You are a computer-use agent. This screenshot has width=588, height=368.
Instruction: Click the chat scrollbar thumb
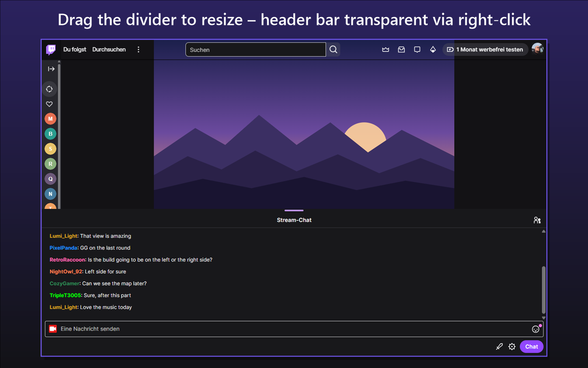click(x=544, y=290)
